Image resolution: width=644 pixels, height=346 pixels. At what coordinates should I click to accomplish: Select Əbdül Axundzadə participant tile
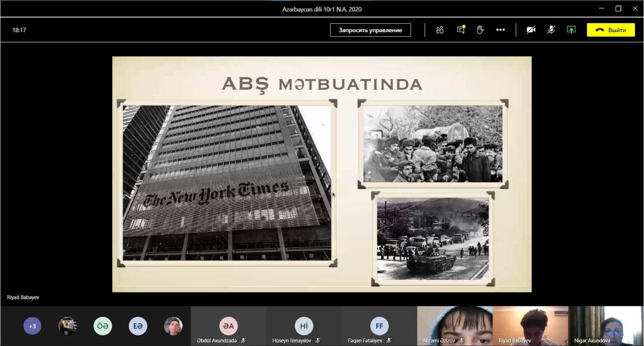[x=228, y=326]
